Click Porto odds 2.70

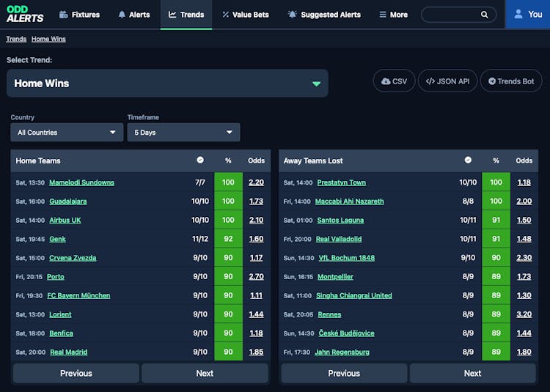(x=257, y=277)
